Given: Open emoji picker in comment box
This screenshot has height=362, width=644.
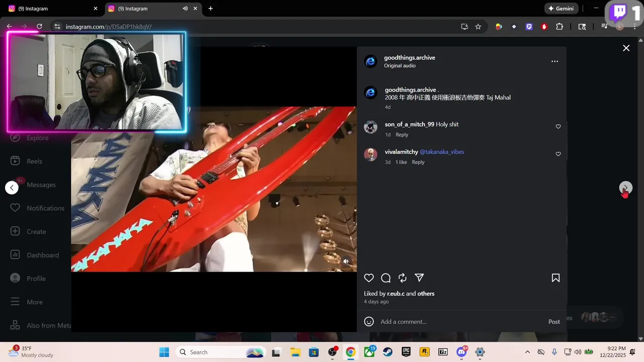Looking at the screenshot, I should (369, 322).
